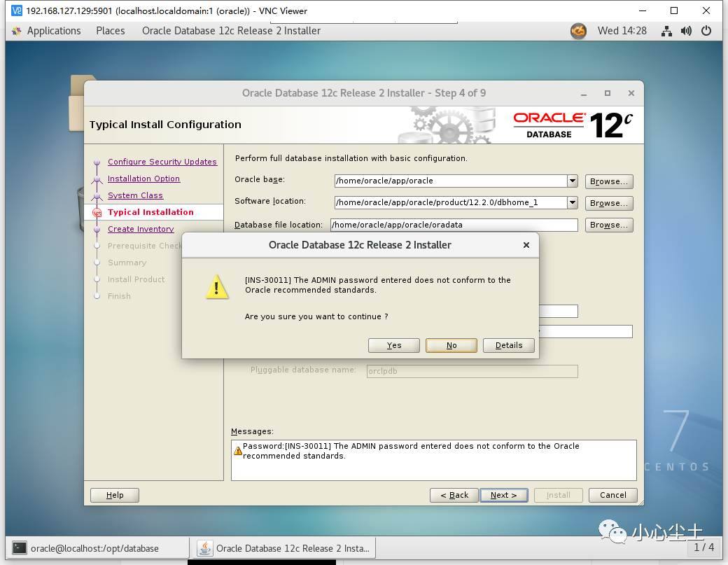This screenshot has width=728, height=565.
Task: Close the INS-30011 warning dialog
Action: pyautogui.click(x=526, y=245)
